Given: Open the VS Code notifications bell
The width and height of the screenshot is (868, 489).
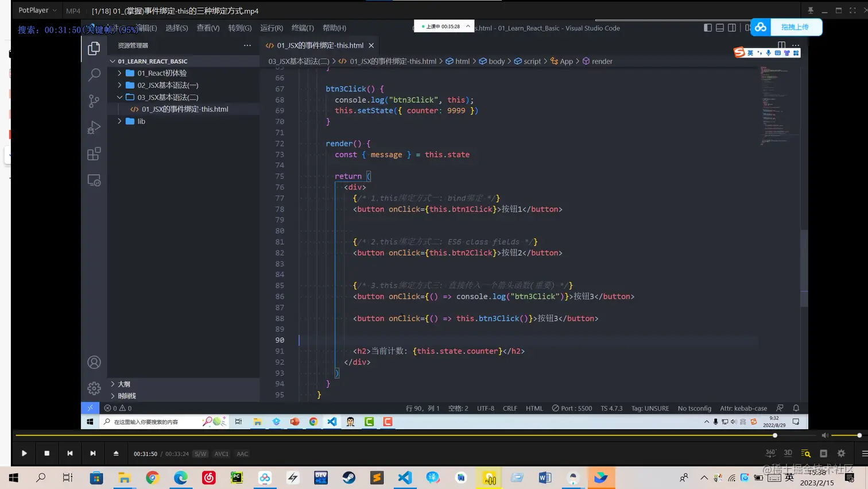Looking at the screenshot, I should (796, 408).
